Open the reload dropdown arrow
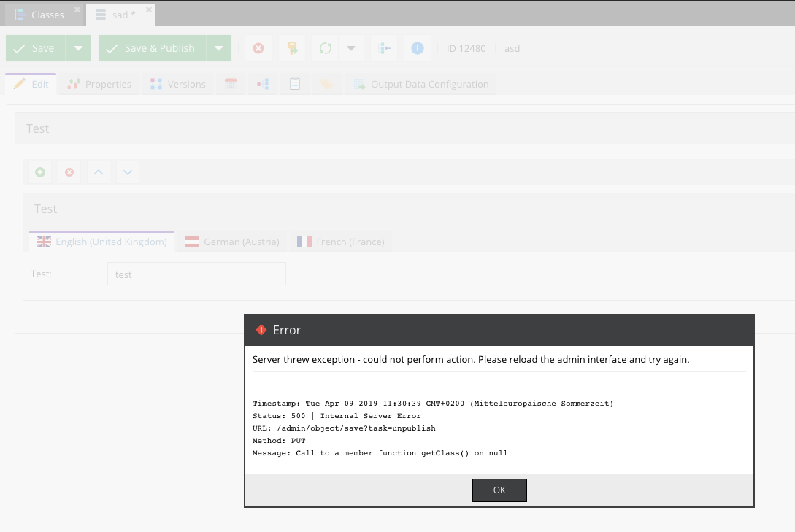This screenshot has width=795, height=532. (351, 48)
